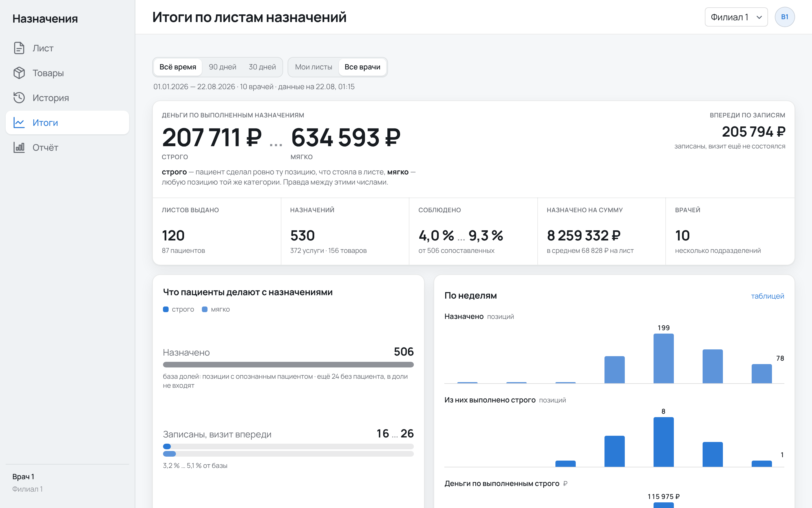812x508 pixels.
Task: Click the 8 259 332 ₽ assigned sum
Action: tap(584, 236)
